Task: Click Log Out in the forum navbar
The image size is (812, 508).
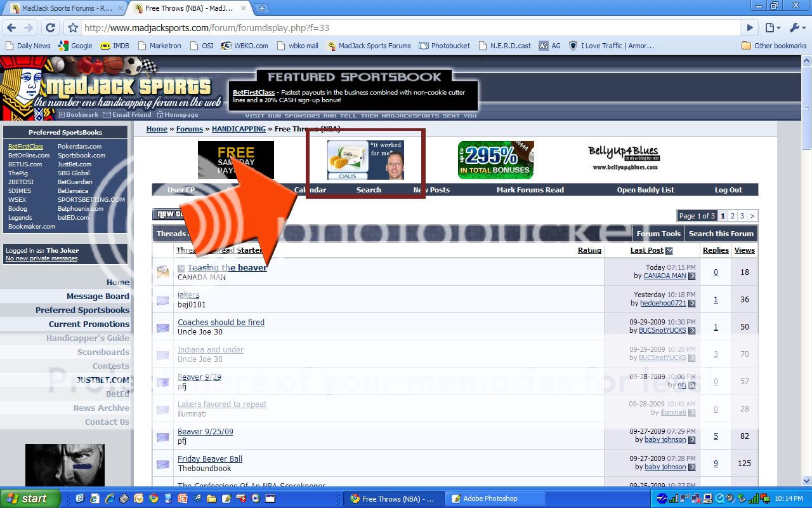Action: tap(728, 190)
